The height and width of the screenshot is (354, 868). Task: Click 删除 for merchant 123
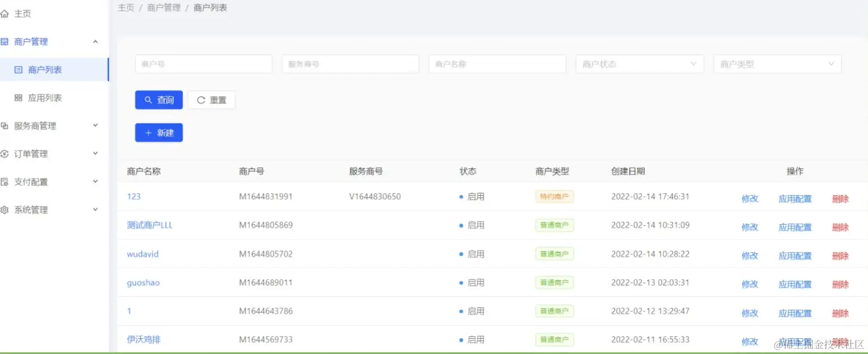(840, 199)
